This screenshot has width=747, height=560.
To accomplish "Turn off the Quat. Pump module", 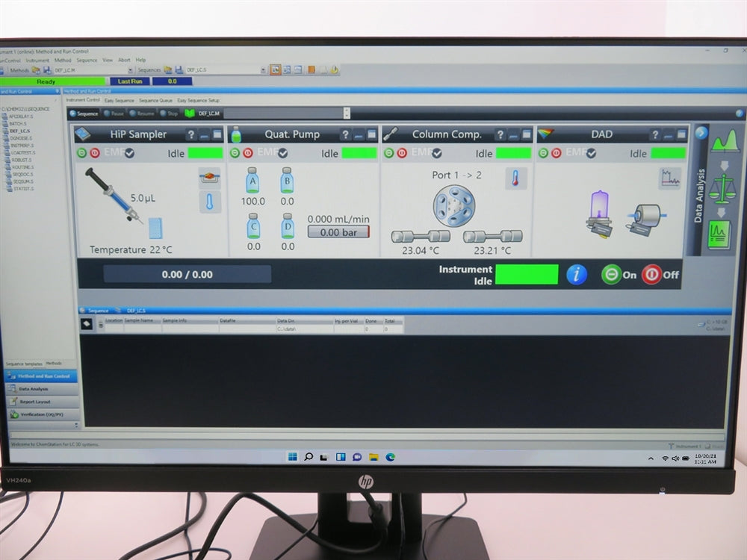I will tap(248, 153).
